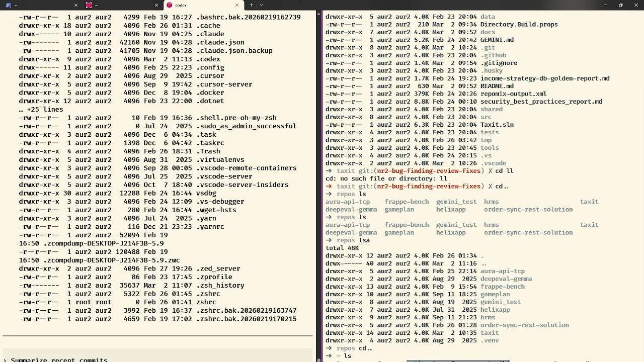Click the '.wget-hsts' file name

216,210
